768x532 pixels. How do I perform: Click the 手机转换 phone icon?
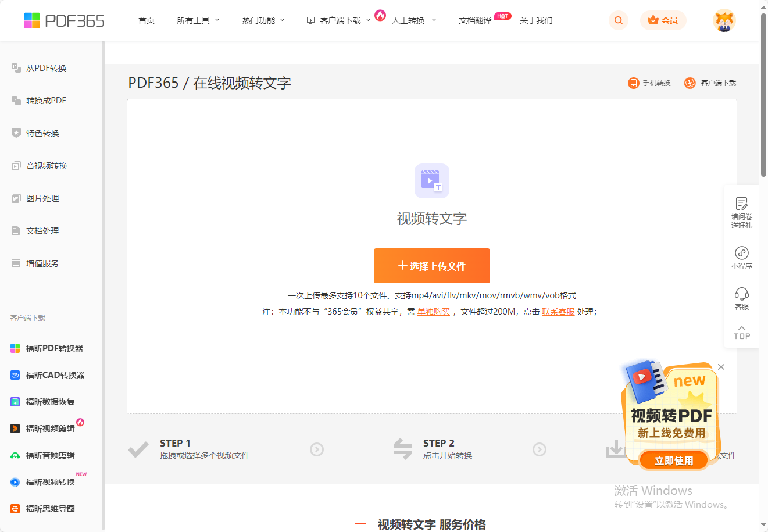pos(633,83)
